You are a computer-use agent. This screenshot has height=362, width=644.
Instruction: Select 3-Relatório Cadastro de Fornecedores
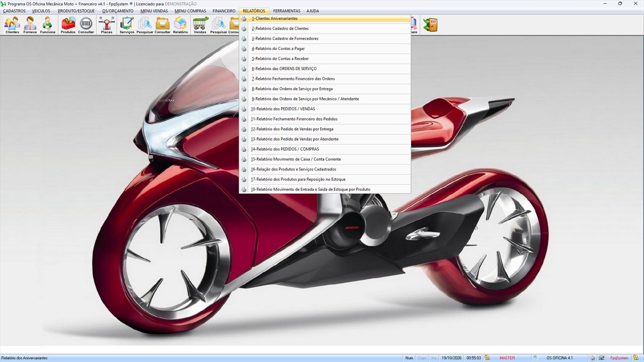point(325,39)
